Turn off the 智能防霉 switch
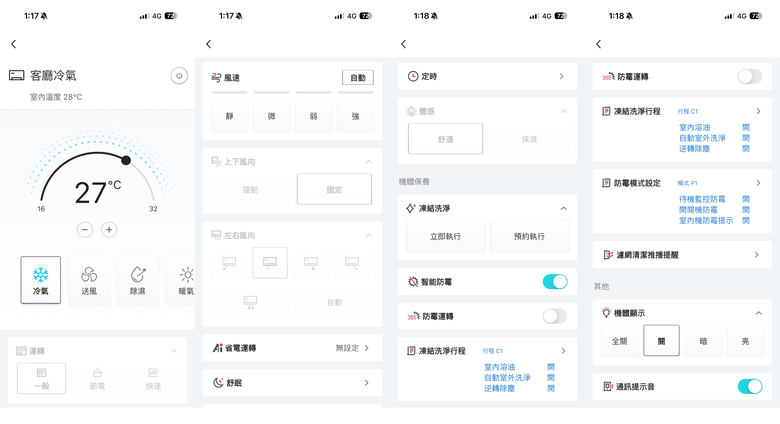Image resolution: width=780 pixels, height=424 pixels. tap(555, 282)
